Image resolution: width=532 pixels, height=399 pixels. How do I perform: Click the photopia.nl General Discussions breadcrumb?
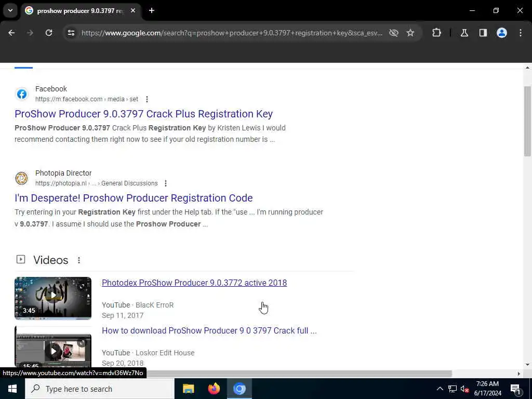click(x=96, y=183)
